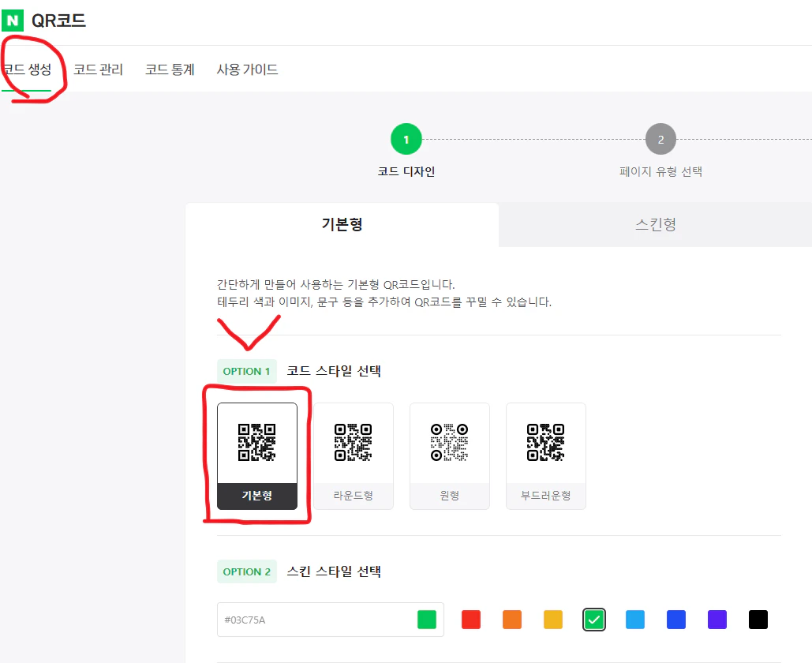Pick the purple skin color swatch
The width and height of the screenshot is (812, 663).
pos(717,620)
